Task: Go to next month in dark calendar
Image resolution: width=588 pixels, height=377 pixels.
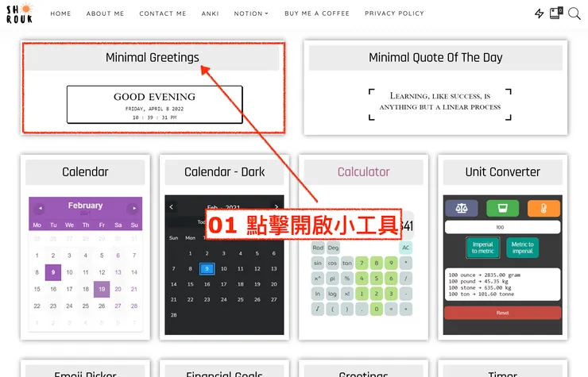Action: 277,207
